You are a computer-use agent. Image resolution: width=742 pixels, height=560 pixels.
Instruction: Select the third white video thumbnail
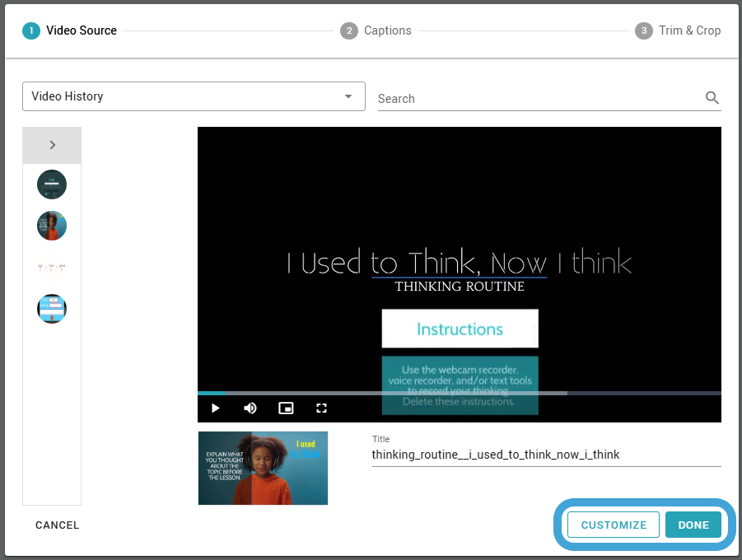click(x=52, y=267)
